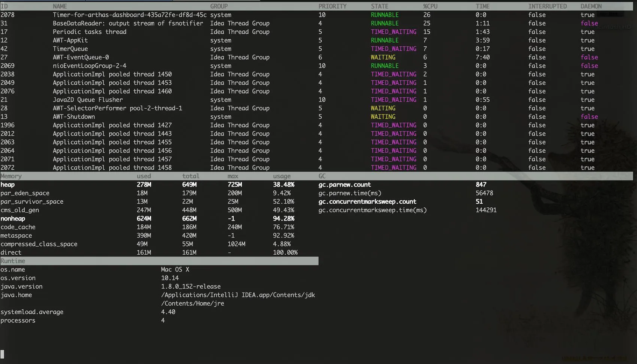The height and width of the screenshot is (364, 637).
Task: Click os.version value 10.14
Action: (x=170, y=278)
